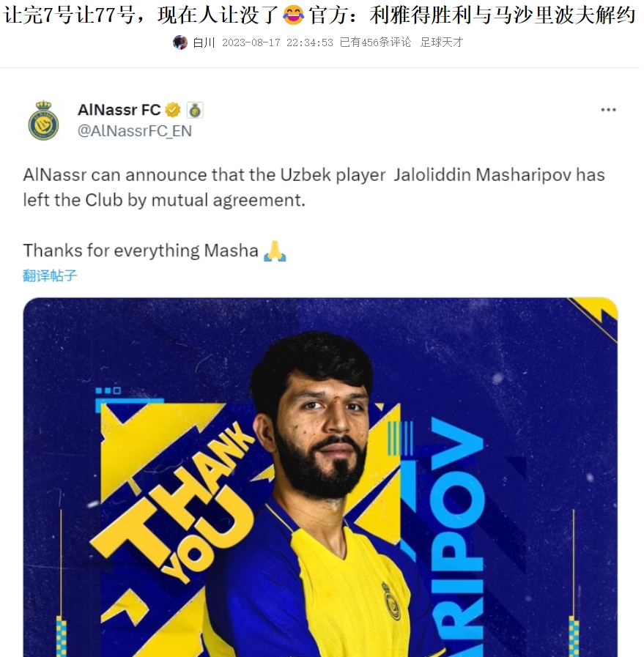This screenshot has height=657, width=644.
Task: Open the @AlNassrFC_EN handle
Action: (x=135, y=131)
